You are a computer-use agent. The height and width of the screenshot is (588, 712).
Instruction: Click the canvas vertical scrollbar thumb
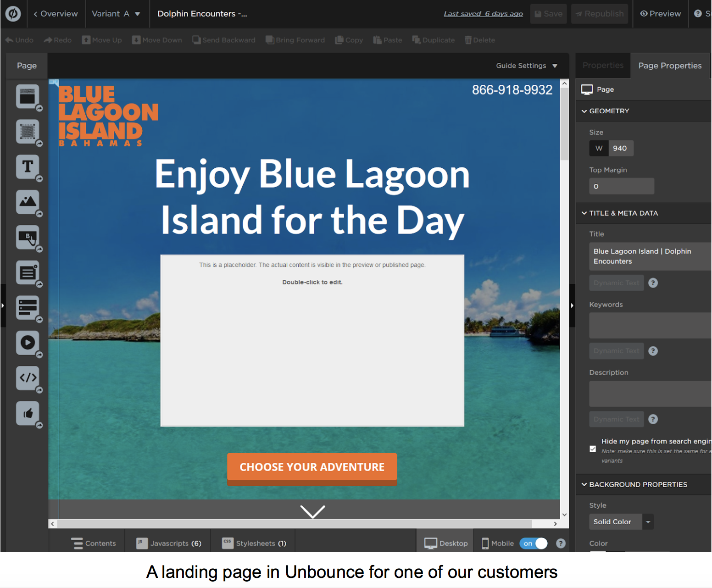coord(565,125)
